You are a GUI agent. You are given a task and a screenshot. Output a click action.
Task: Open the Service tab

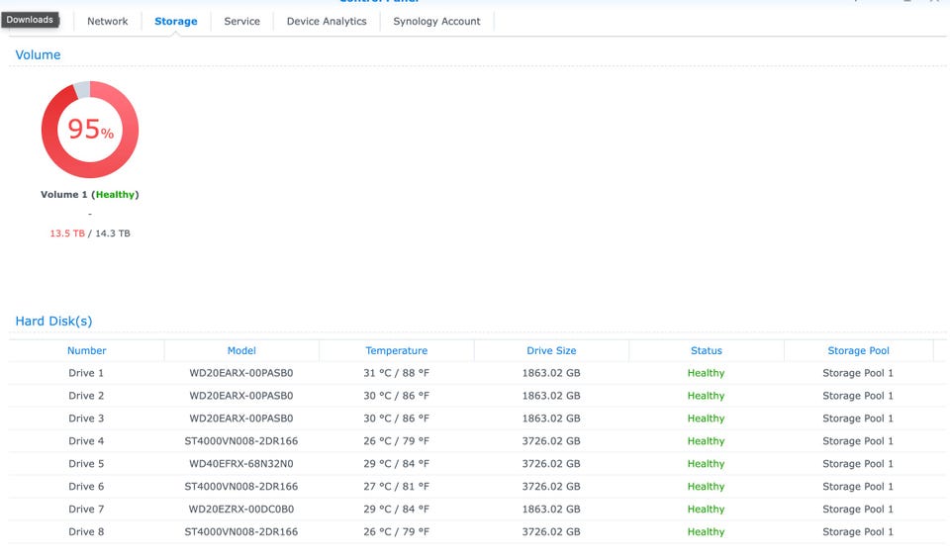pos(241,21)
